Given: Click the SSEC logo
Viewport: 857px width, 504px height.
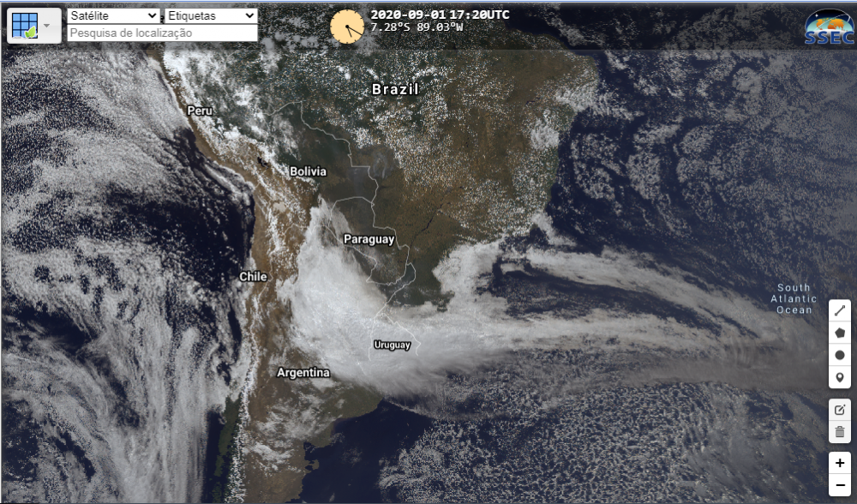Looking at the screenshot, I should [829, 27].
